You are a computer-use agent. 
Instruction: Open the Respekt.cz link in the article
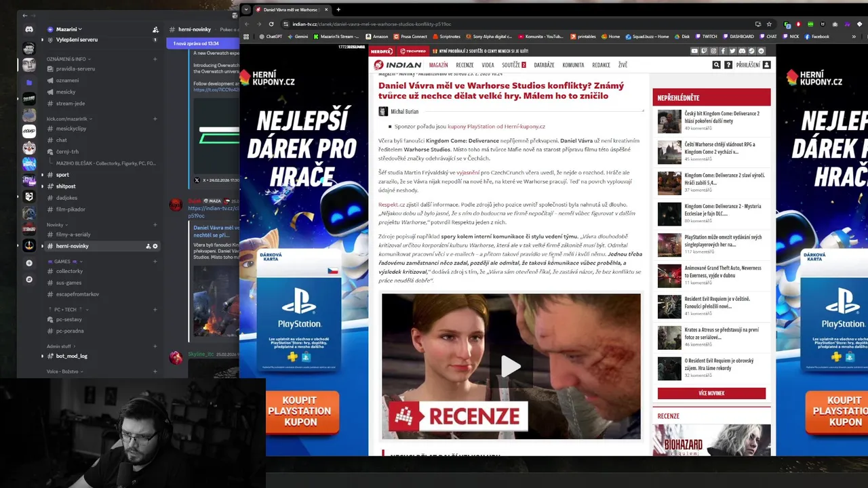391,204
